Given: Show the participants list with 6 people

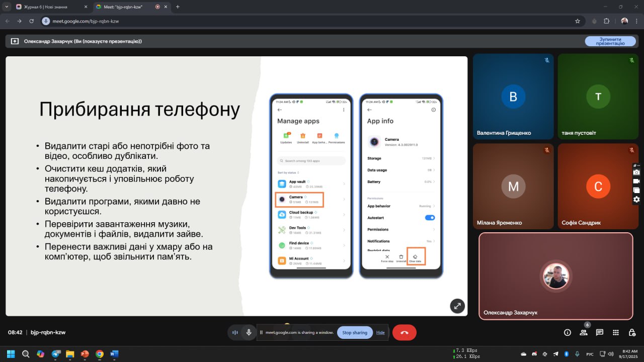Looking at the screenshot, I should [x=584, y=332].
